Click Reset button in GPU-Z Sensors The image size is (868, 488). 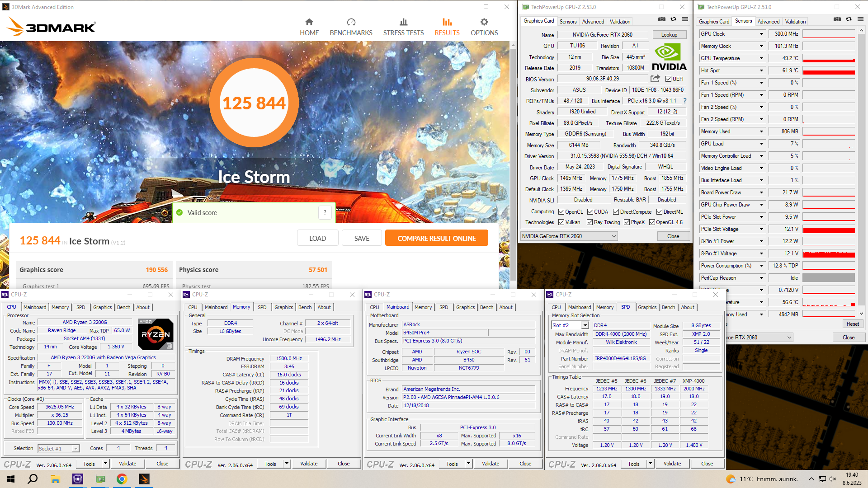(x=853, y=324)
